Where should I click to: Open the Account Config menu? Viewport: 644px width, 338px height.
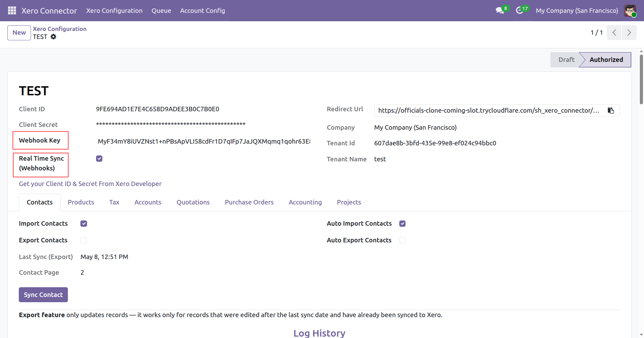coord(202,10)
